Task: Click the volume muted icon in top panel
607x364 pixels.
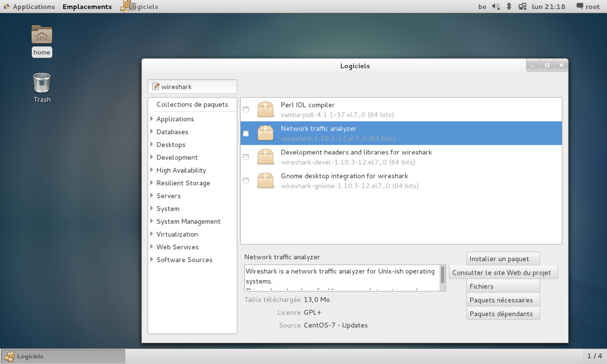Action: pos(496,6)
